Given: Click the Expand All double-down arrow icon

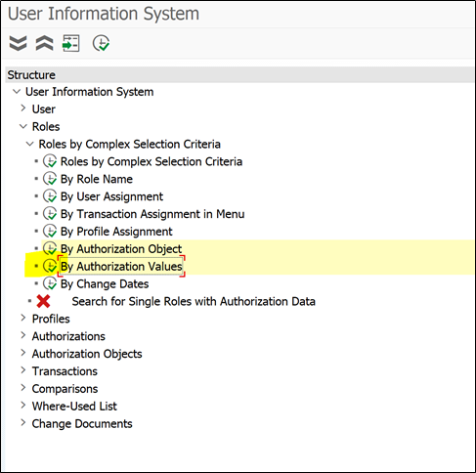Looking at the screenshot, I should point(18,43).
